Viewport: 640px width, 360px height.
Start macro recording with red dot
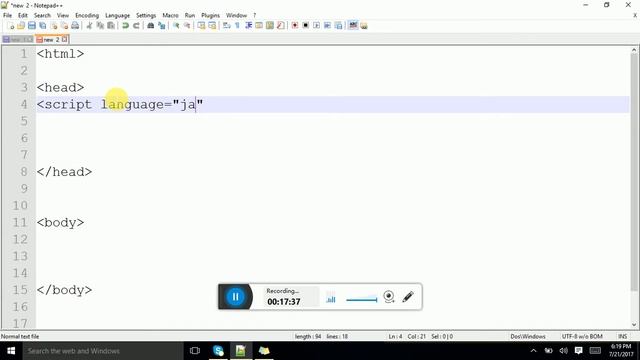click(295, 25)
